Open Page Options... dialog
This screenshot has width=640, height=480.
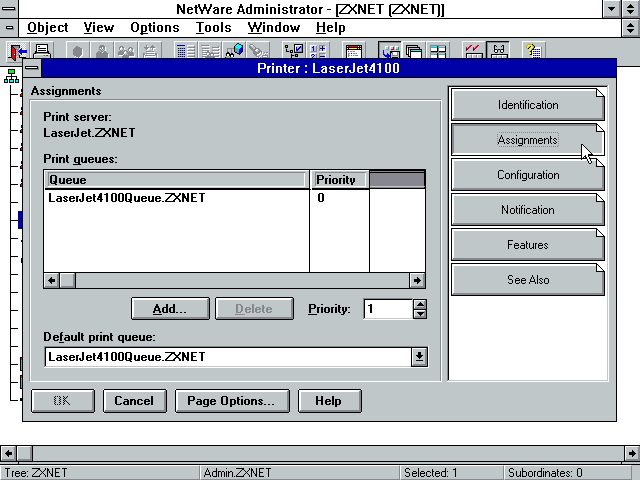[x=232, y=401]
